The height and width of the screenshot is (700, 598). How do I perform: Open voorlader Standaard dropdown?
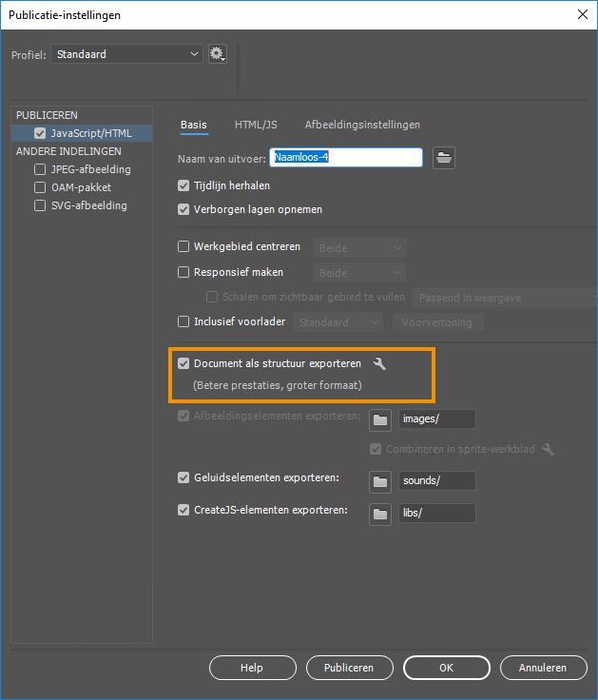[338, 322]
